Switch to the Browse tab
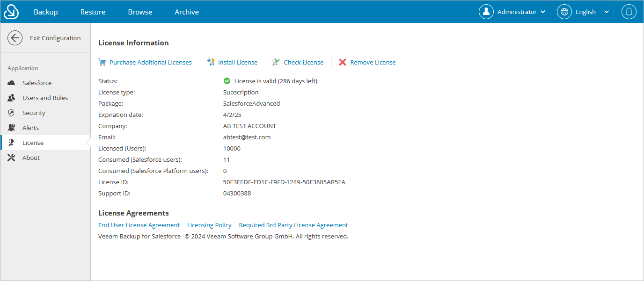 point(140,12)
